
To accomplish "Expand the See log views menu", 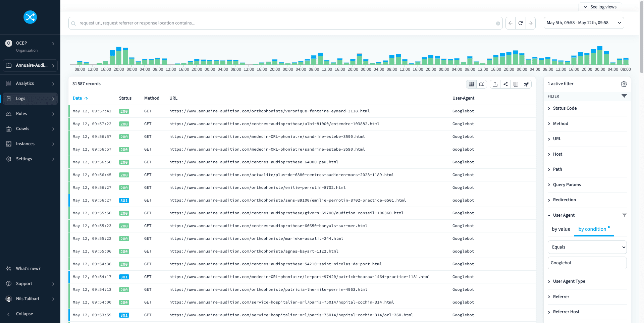I will point(600,7).
